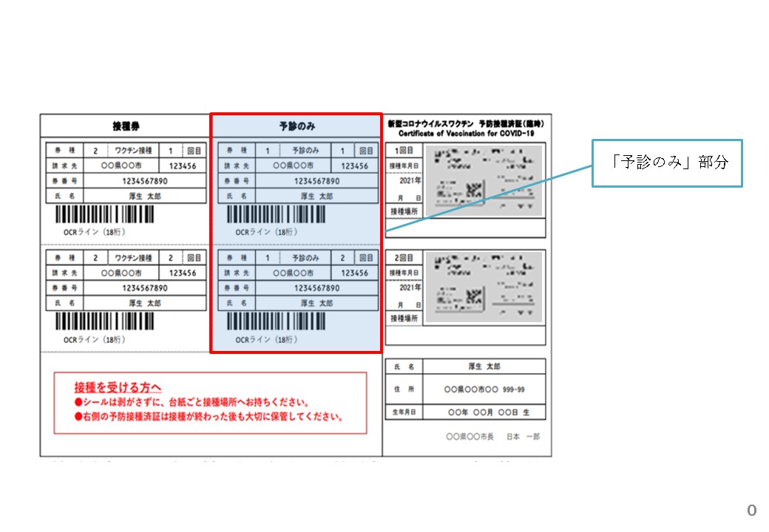This screenshot has height=532, width=769.
Task: Click the 生年月日 date field
Action: pyautogui.click(x=484, y=412)
